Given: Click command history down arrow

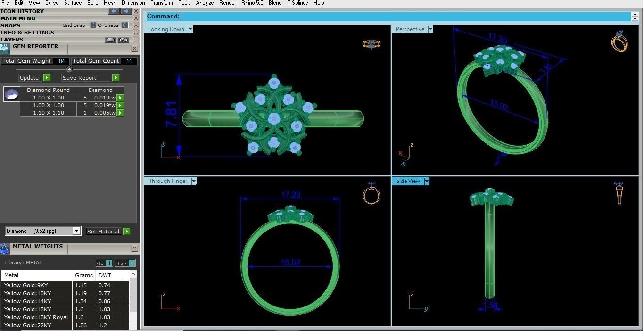Looking at the screenshot, I should [635, 19].
